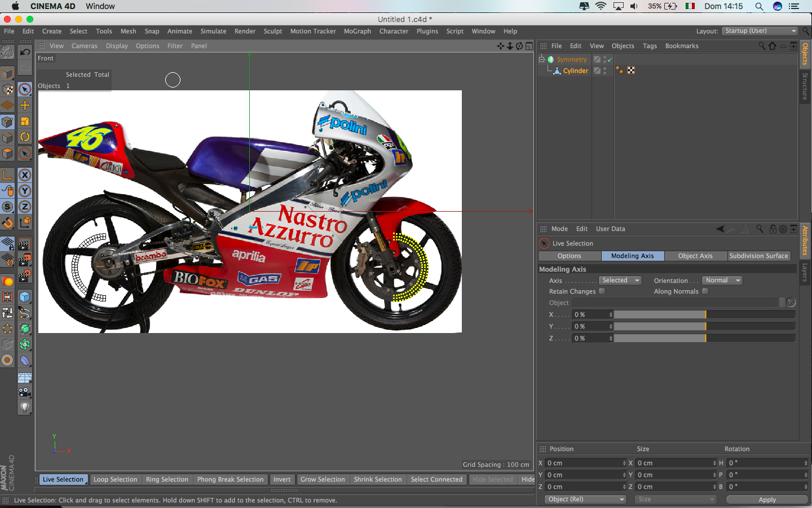Switch to the Subdivision Surface tab
The width and height of the screenshot is (812, 508).
(758, 256)
